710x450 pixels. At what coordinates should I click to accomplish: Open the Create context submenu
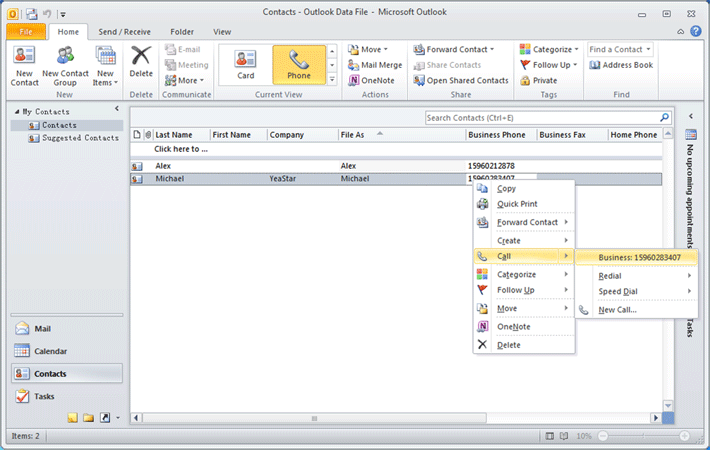(x=524, y=240)
